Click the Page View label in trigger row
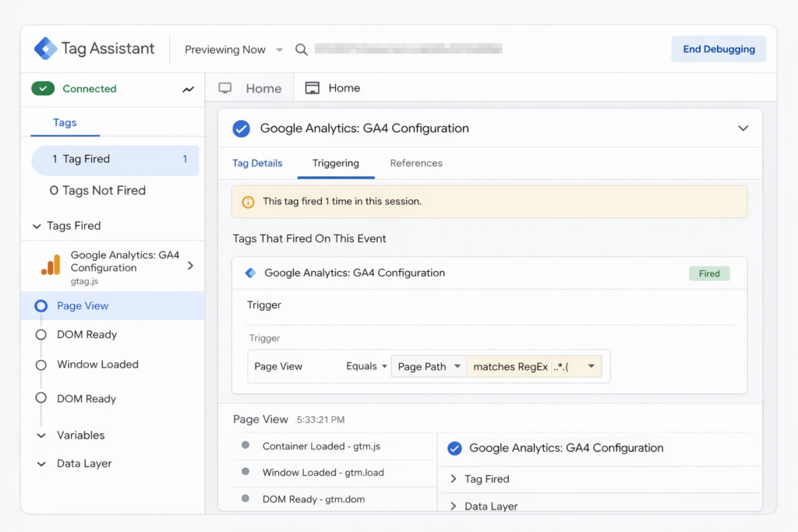 278,366
